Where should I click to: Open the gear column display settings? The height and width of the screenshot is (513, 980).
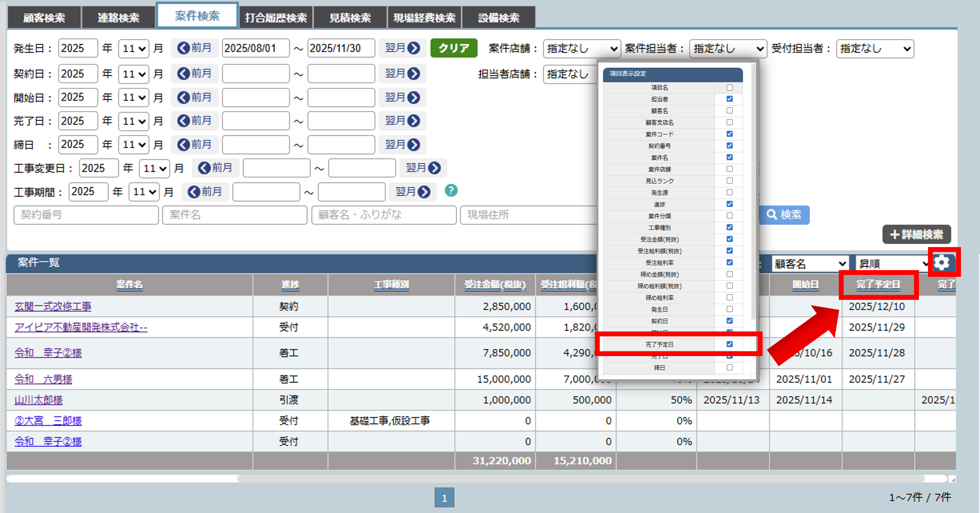click(x=942, y=263)
